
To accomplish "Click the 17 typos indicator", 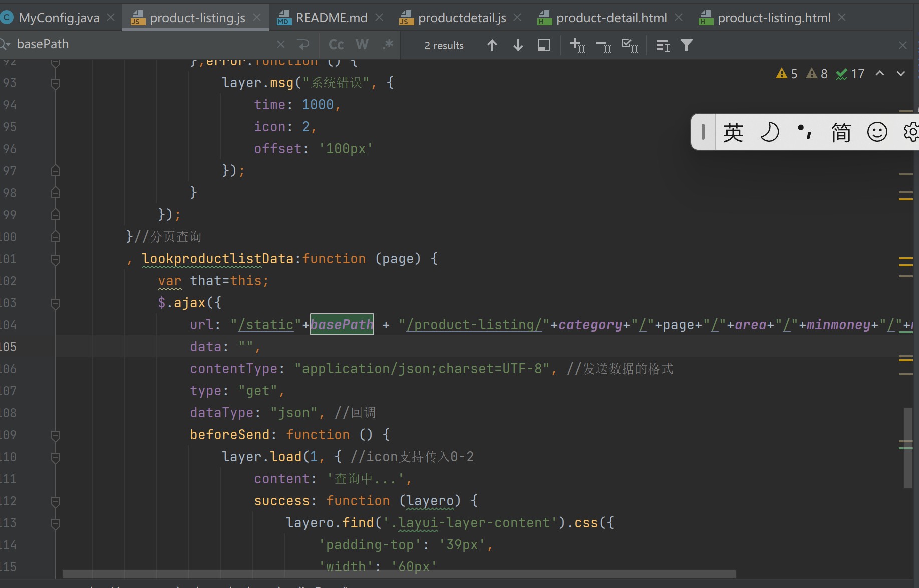I will click(x=850, y=74).
